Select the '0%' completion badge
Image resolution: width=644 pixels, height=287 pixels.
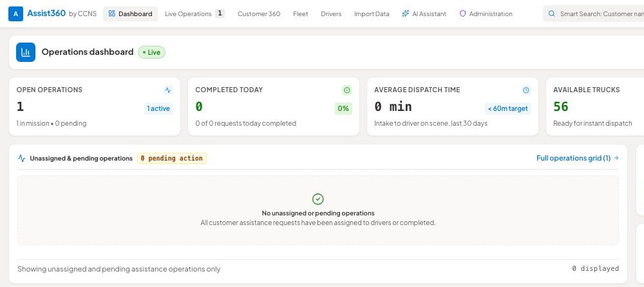tap(343, 108)
